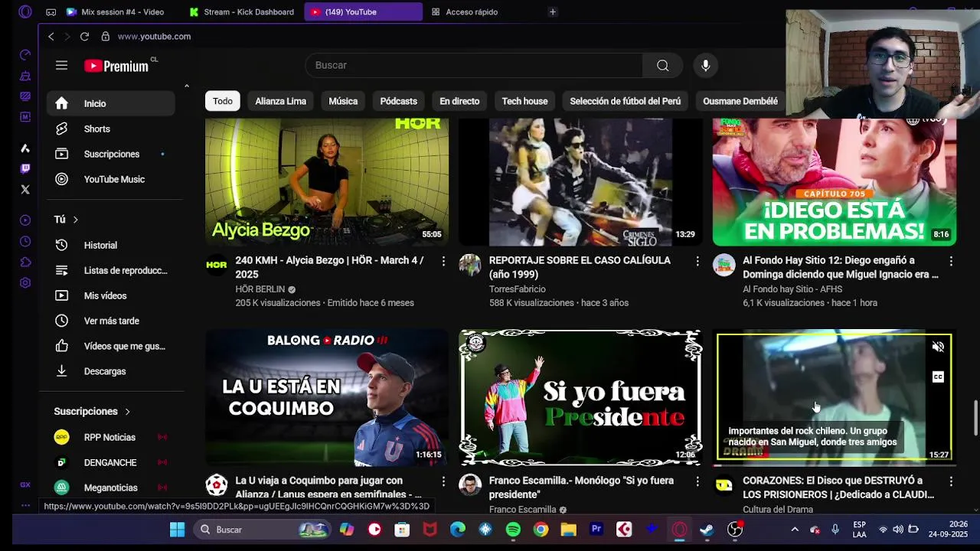Image resolution: width=980 pixels, height=551 pixels.
Task: Open La U viaja a Coquimbo video title
Action: (x=329, y=487)
